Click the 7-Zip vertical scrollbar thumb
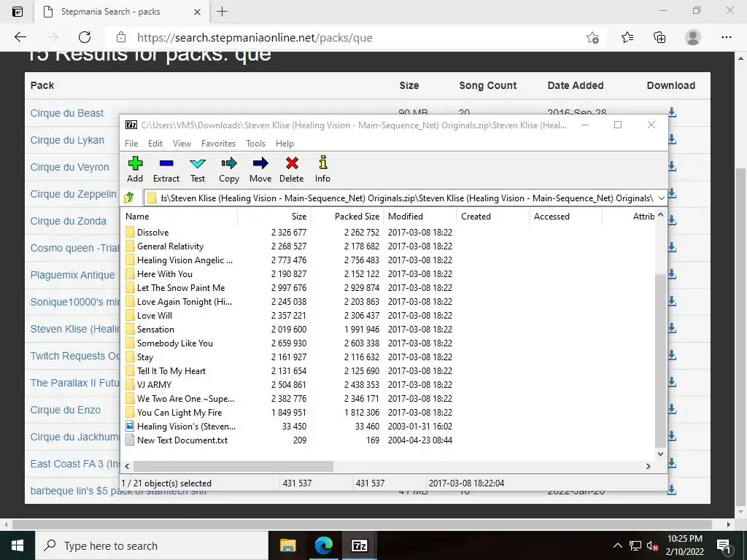The width and height of the screenshot is (747, 560). click(660, 360)
